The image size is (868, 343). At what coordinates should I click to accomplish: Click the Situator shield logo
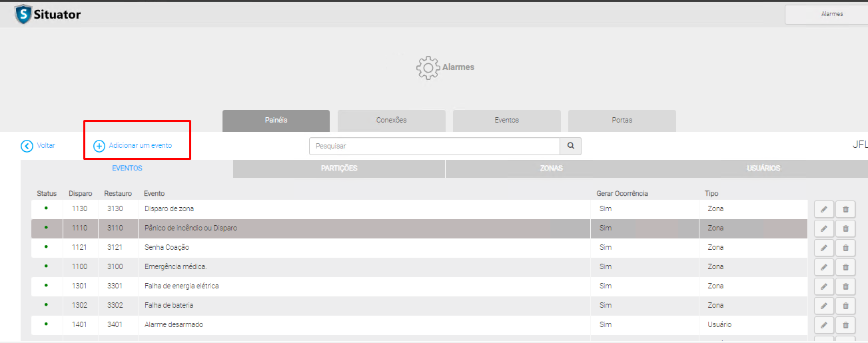point(23,14)
